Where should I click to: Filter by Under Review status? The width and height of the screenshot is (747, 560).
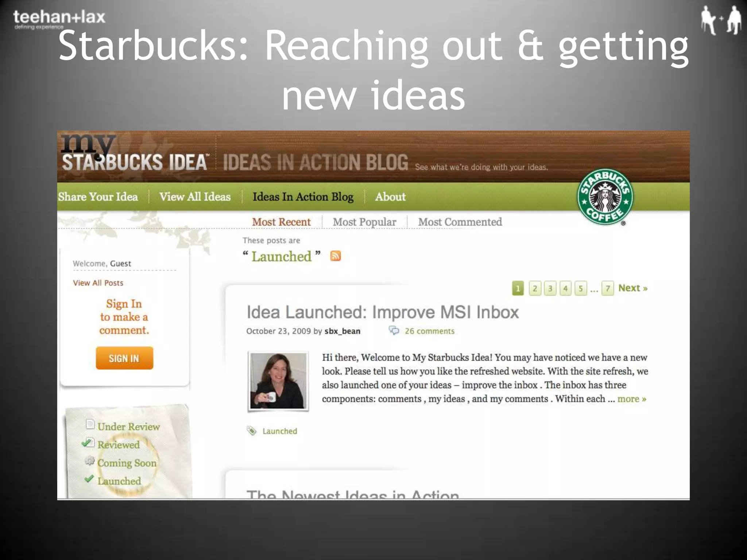click(128, 427)
